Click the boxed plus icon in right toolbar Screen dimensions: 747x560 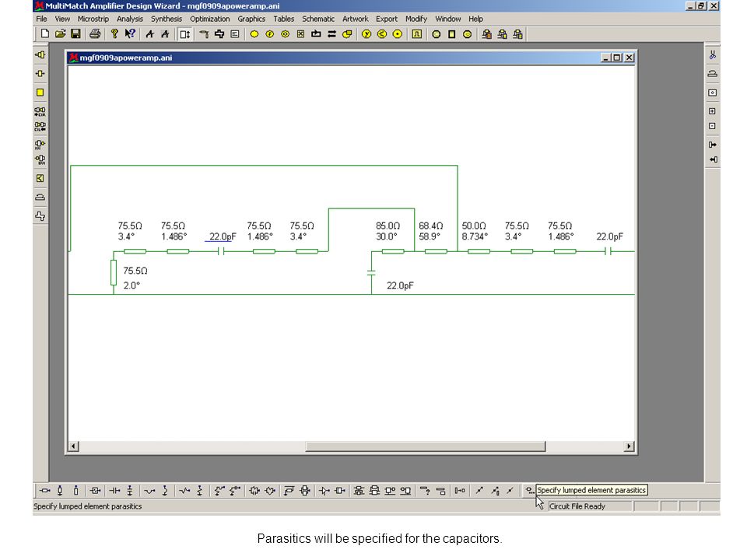pyautogui.click(x=712, y=111)
